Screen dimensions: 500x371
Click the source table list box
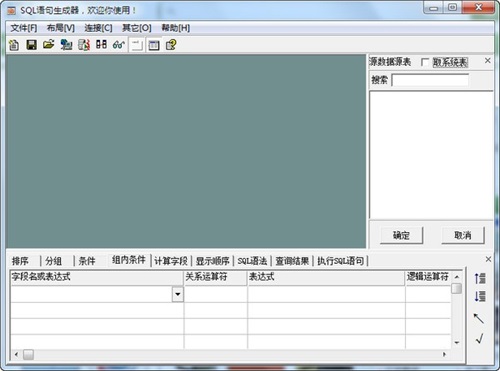click(431, 155)
